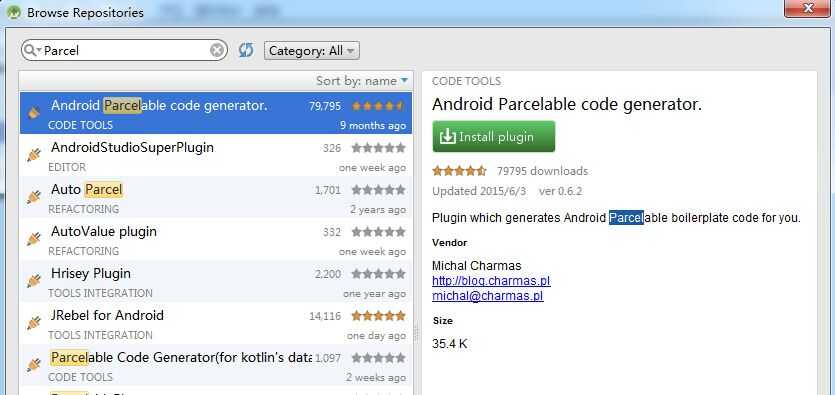
Task: Click the 14,116 download count for JRebel
Action: click(x=325, y=316)
